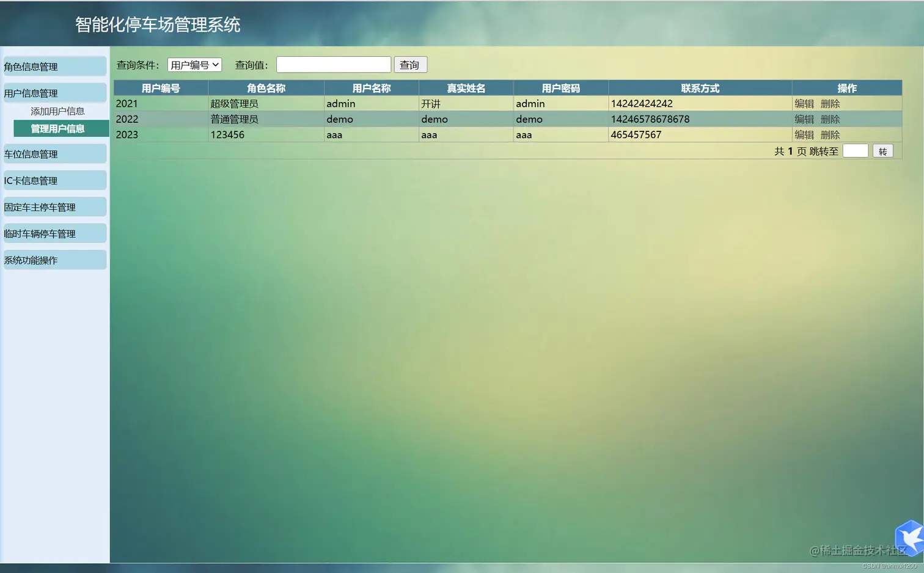Open the IC卡信息管理 menu
924x573 pixels.
pyautogui.click(x=54, y=180)
